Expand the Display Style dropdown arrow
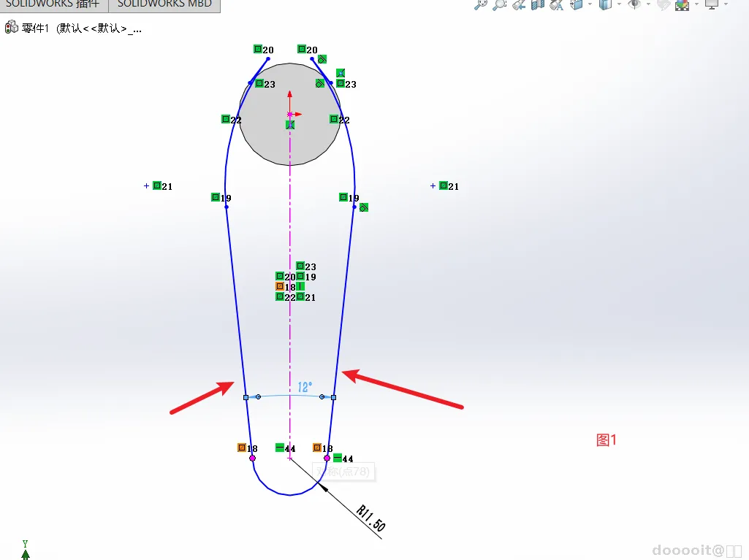Viewport: 749px width, 560px height. [619, 4]
